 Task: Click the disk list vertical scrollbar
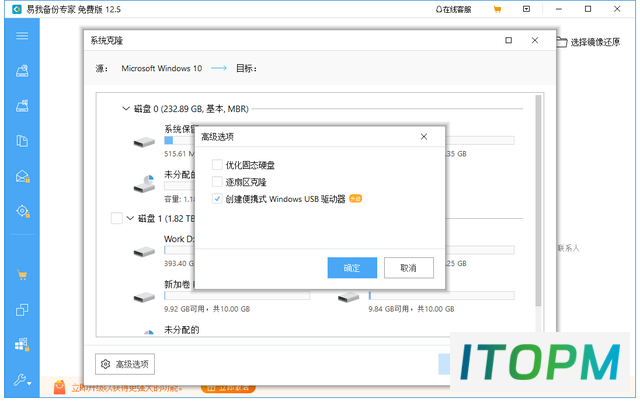tap(538, 201)
